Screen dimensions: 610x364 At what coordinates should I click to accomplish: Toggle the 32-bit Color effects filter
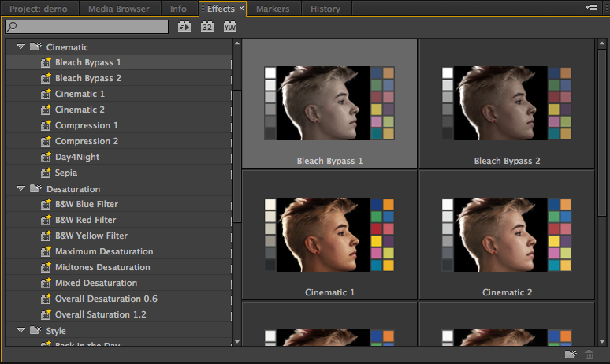[x=207, y=27]
